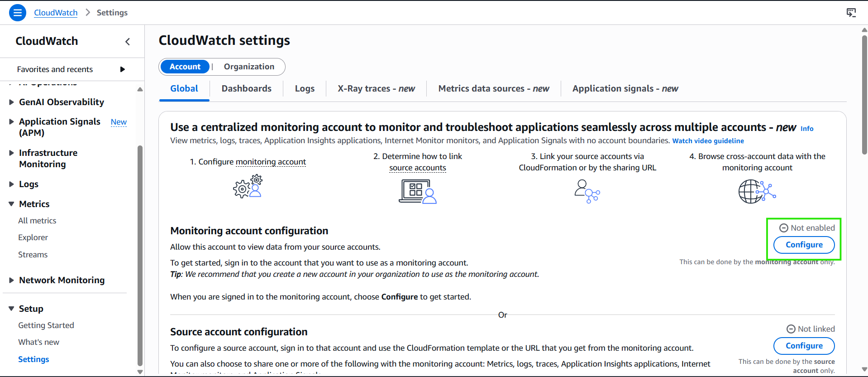Screen dimensions: 868x377
Task: Switch to the Logs settings tab
Action: [305, 89]
